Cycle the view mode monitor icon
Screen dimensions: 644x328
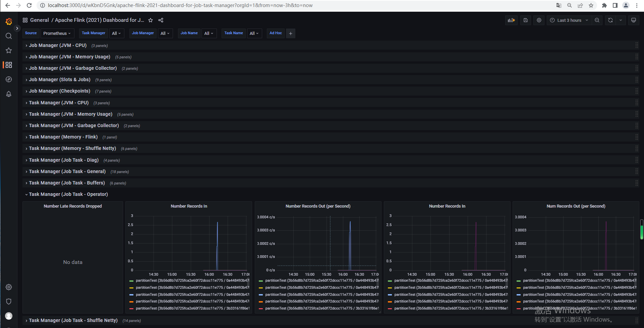click(634, 20)
